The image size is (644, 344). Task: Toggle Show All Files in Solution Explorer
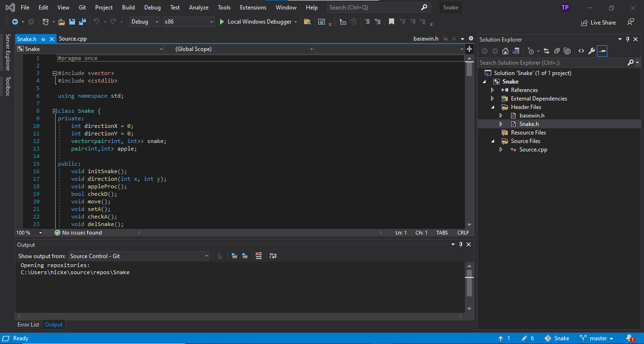pyautogui.click(x=567, y=51)
